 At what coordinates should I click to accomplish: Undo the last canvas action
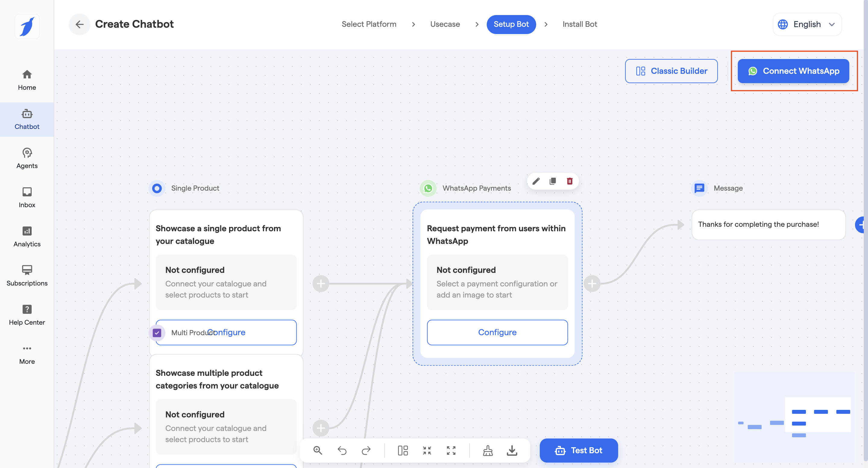342,450
